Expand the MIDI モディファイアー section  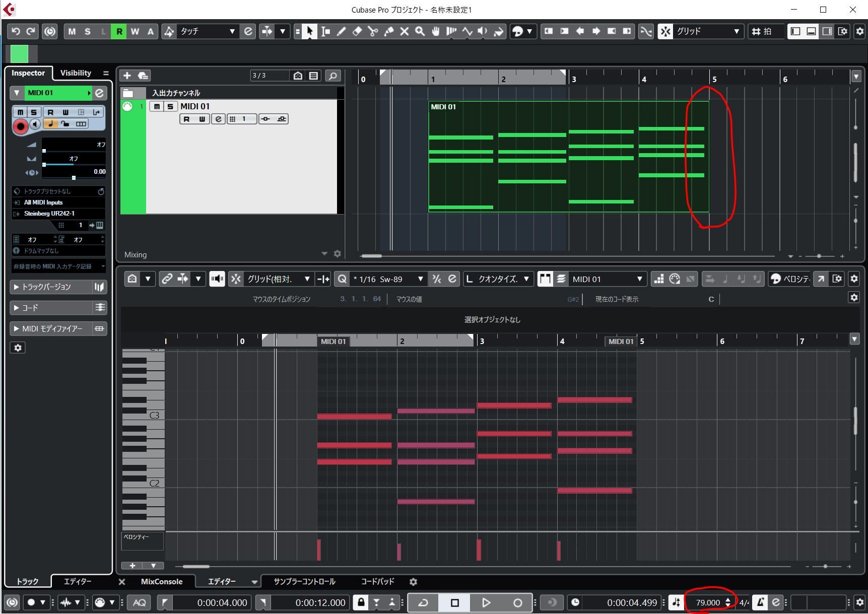point(50,328)
